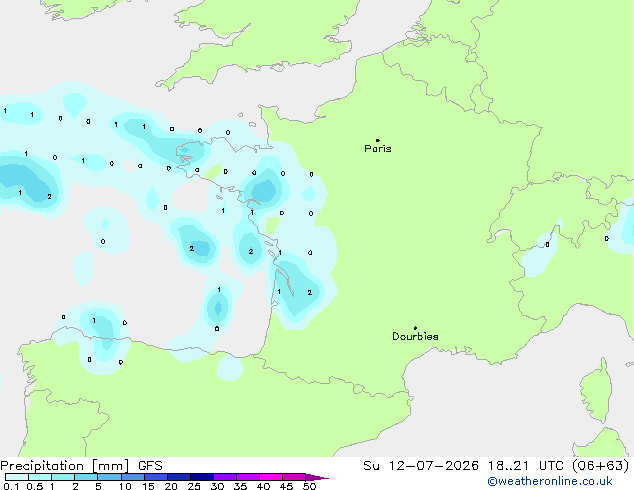The width and height of the screenshot is (634, 490).
Task: Click the GFS model label
Action: 150,466
